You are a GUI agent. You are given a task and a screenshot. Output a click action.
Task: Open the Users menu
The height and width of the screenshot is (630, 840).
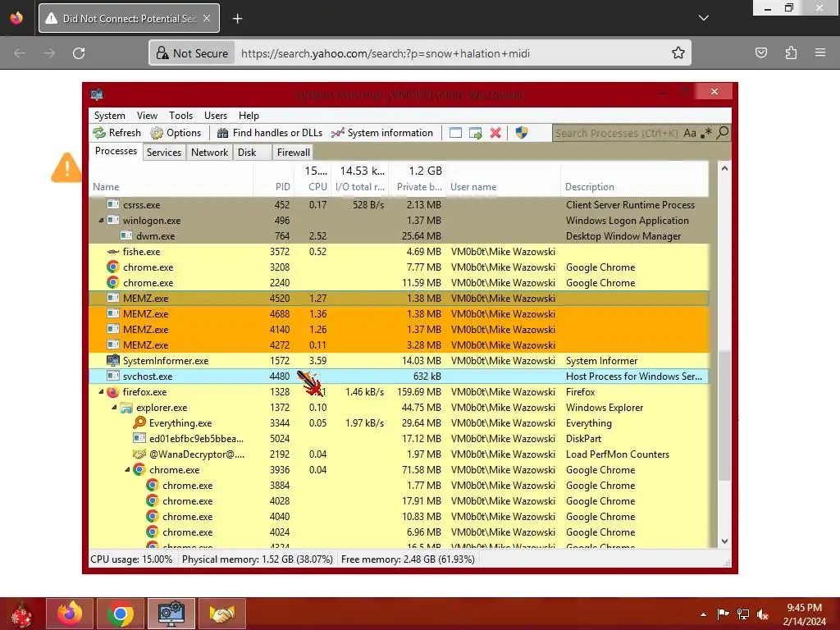[216, 116]
